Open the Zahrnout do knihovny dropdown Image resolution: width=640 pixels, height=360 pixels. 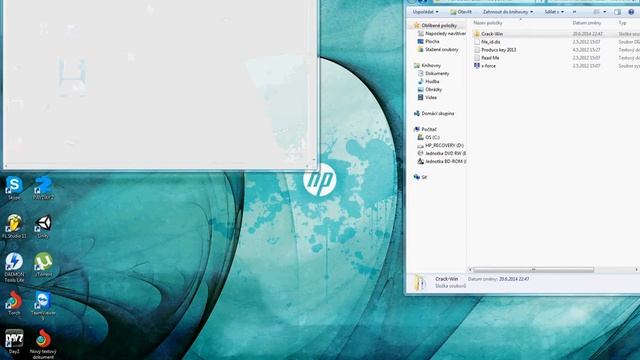(508, 12)
